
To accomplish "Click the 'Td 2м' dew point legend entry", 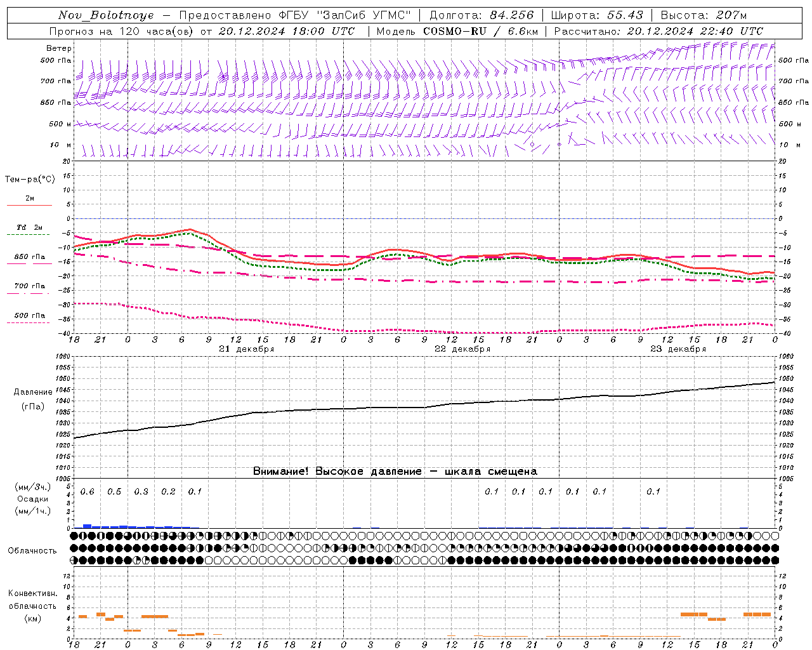I will (x=30, y=227).
